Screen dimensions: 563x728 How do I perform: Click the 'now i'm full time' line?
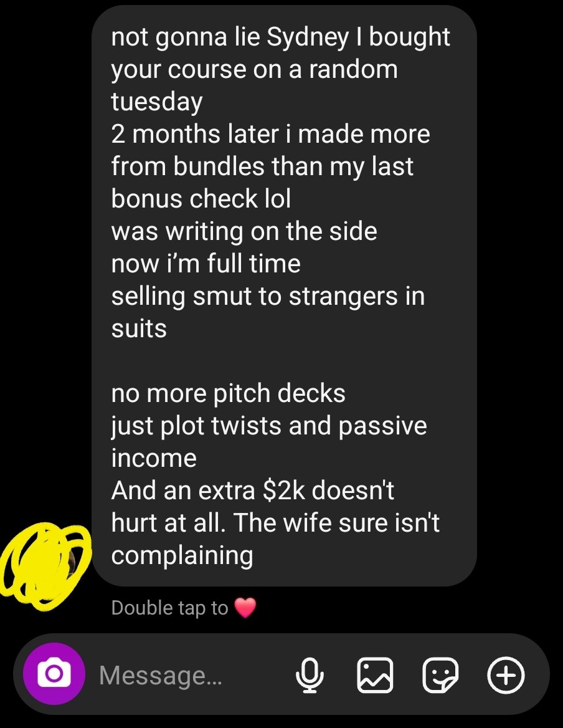(x=206, y=264)
